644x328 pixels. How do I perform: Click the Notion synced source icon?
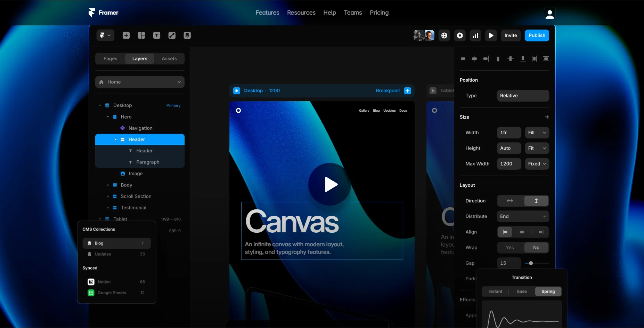click(x=91, y=282)
